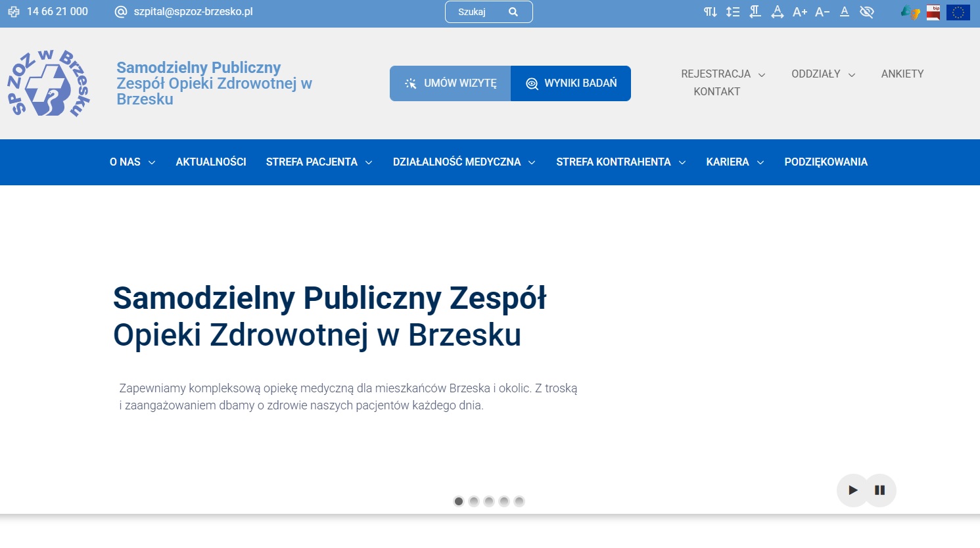
Task: Adjust line spacing accessibility icon
Action: (x=732, y=11)
